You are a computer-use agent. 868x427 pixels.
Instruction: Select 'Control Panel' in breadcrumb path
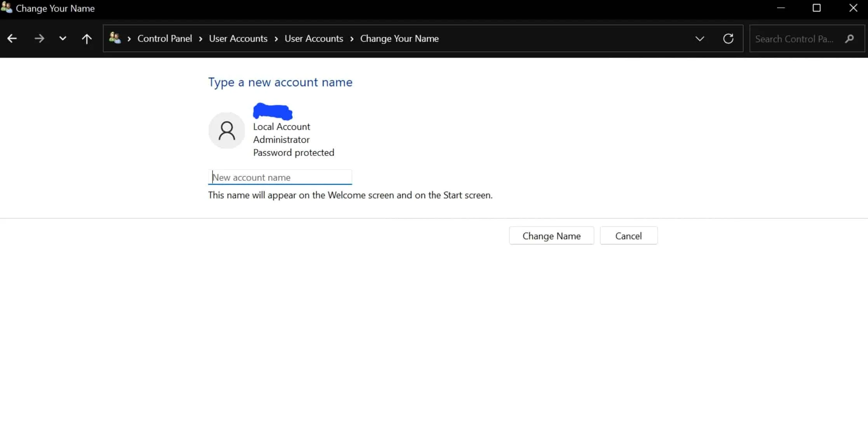pos(164,38)
